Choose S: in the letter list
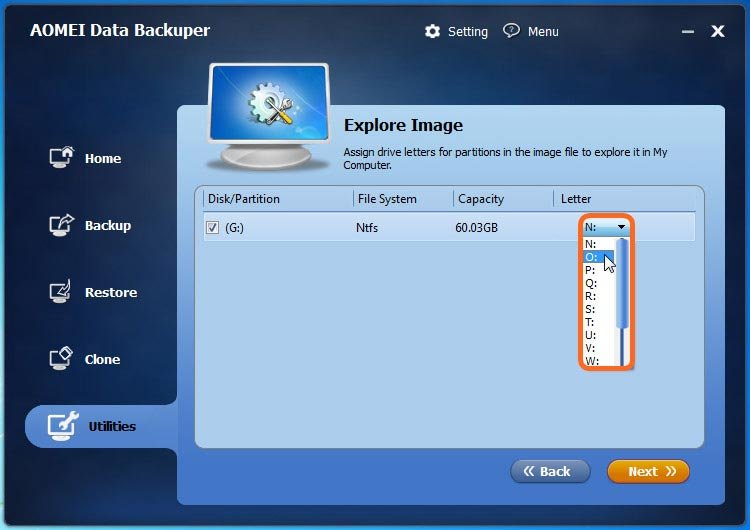750x530 pixels. (598, 309)
